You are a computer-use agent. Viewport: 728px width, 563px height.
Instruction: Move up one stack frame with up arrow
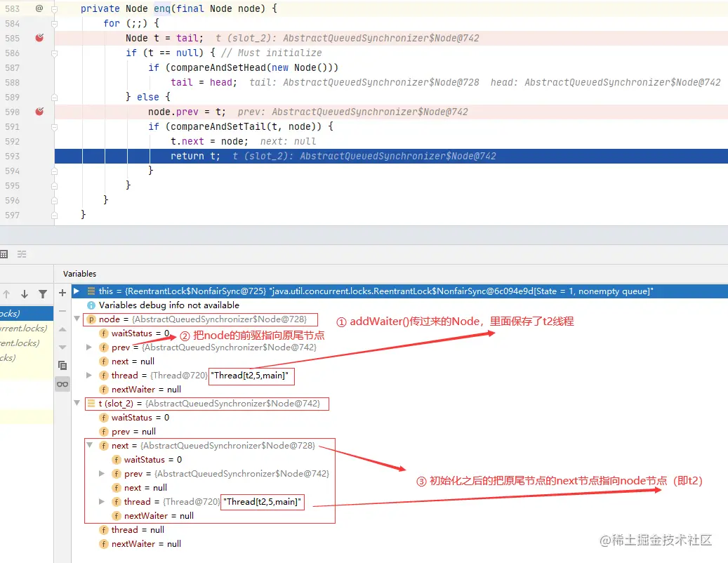click(x=6, y=294)
